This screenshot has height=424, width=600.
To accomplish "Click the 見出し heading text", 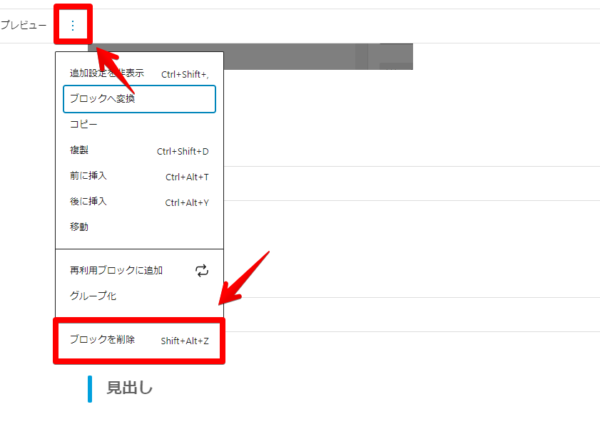I will pyautogui.click(x=130, y=388).
